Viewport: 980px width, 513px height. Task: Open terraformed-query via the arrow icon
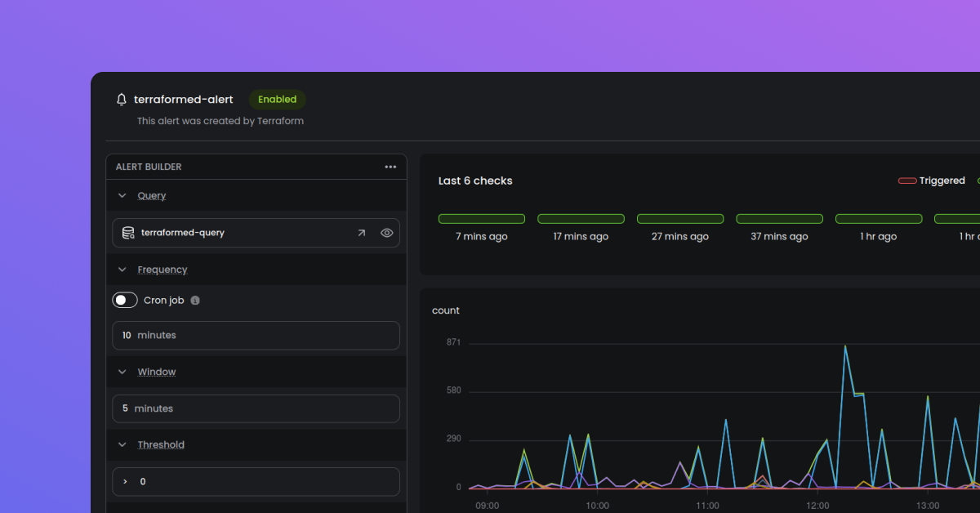pyautogui.click(x=362, y=233)
